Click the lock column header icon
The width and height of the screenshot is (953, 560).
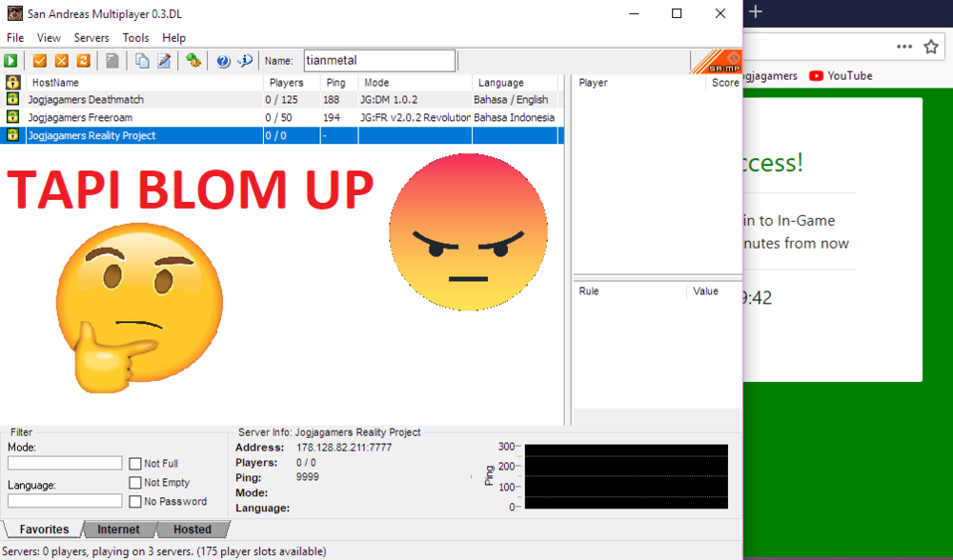pyautogui.click(x=12, y=83)
